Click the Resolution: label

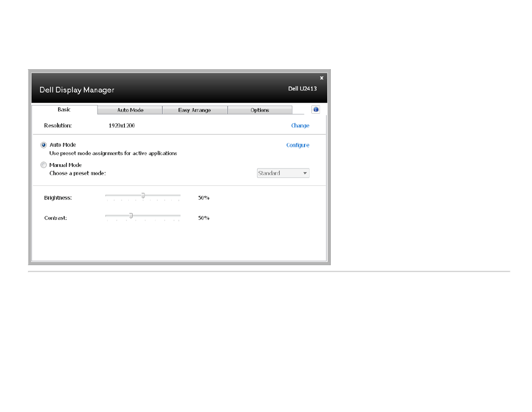coord(58,126)
